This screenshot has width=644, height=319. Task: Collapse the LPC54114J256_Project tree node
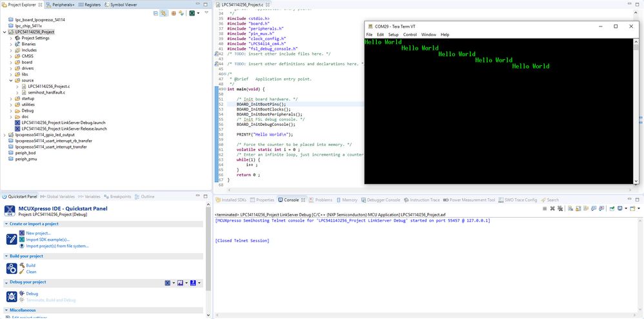point(5,32)
